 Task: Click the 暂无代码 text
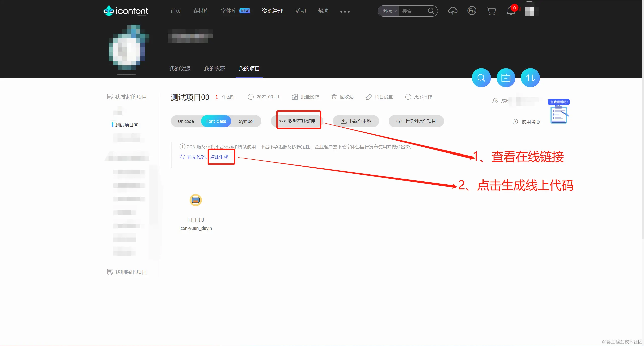coord(196,157)
